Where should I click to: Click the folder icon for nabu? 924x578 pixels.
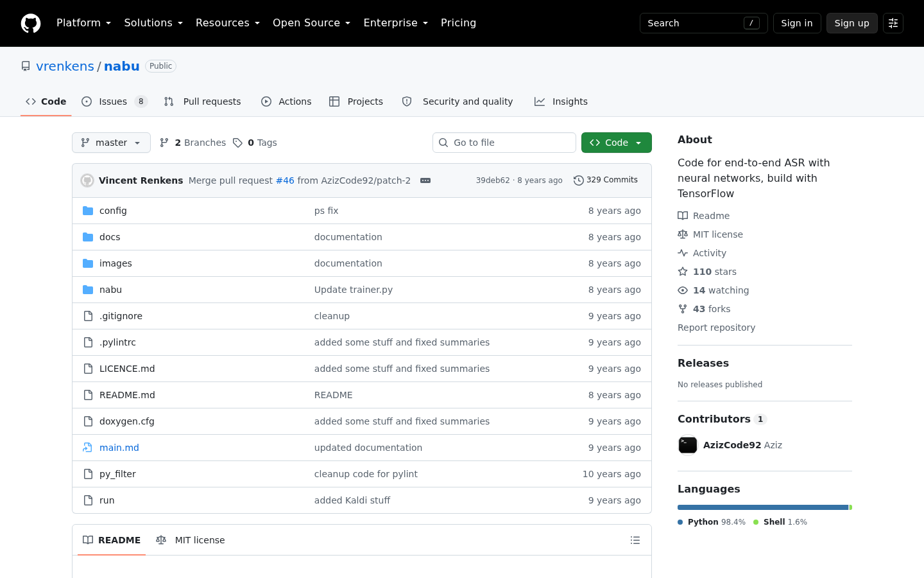click(x=88, y=290)
